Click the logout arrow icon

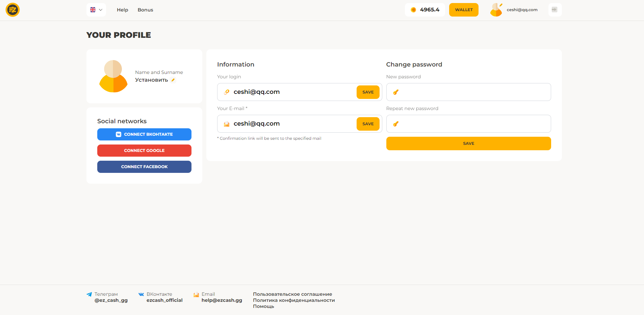555,10
